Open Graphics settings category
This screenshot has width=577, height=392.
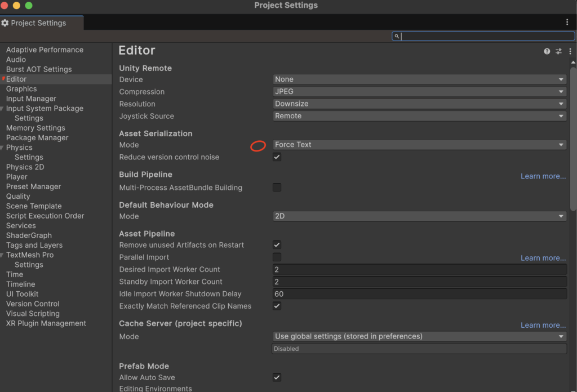pyautogui.click(x=21, y=88)
